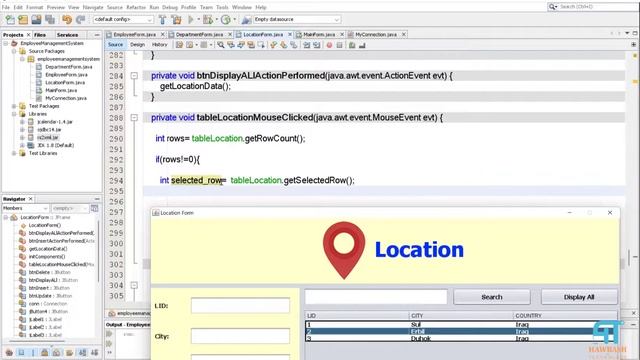Stop macro recording icon in editor toolbar

tap(339, 45)
